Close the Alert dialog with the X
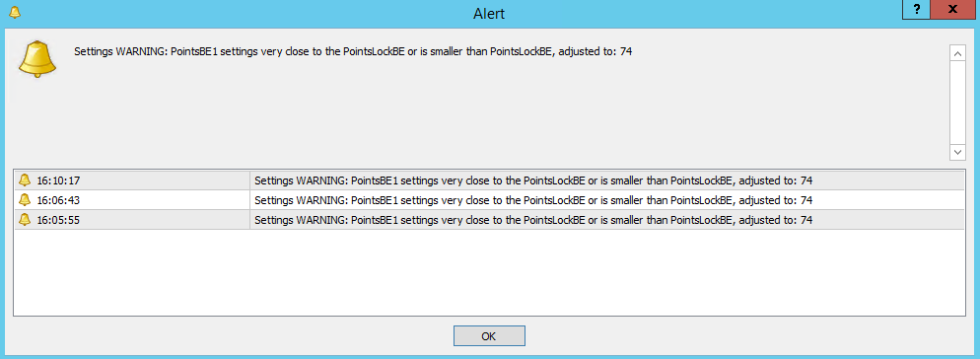Viewport: 980px width, 359px height. (x=953, y=10)
